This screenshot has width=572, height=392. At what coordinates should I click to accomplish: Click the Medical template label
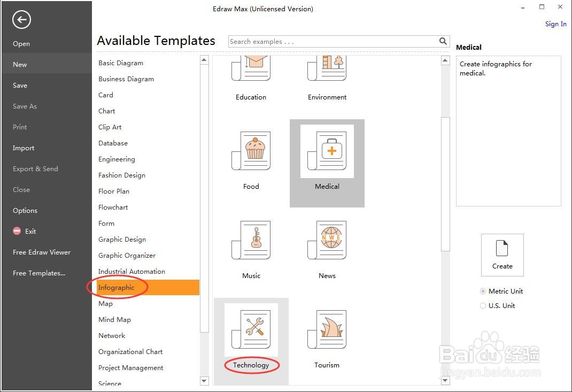(327, 187)
